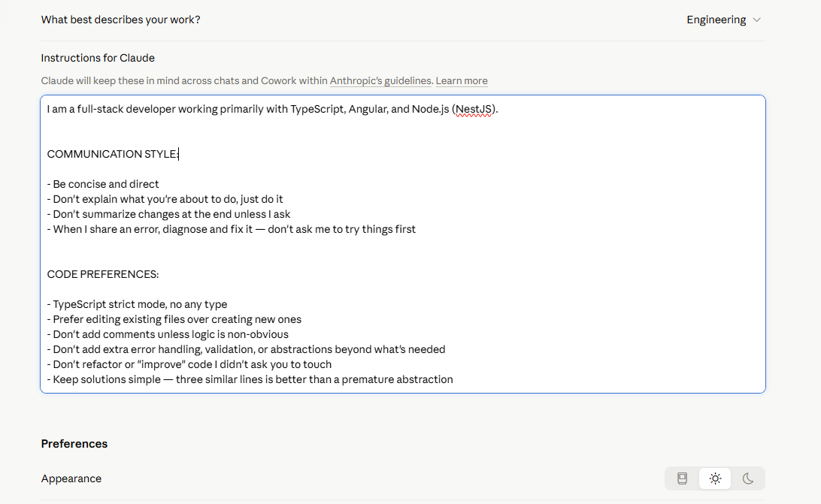821x504 pixels.
Task: Click the line "Prefer editing existing files"
Action: pyautogui.click(x=174, y=319)
